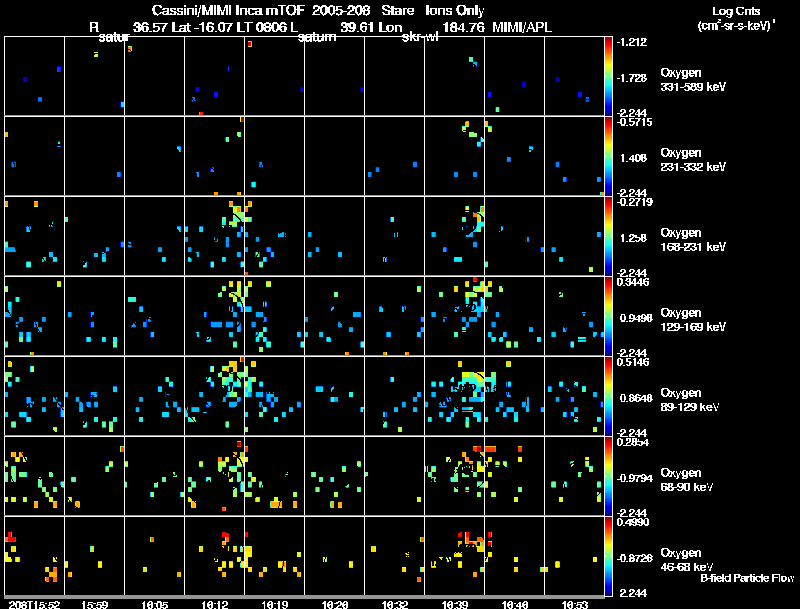The image size is (800, 609).
Task: Open the 16:39 panel in Oxygen 89-129 keV row
Action: (455, 396)
